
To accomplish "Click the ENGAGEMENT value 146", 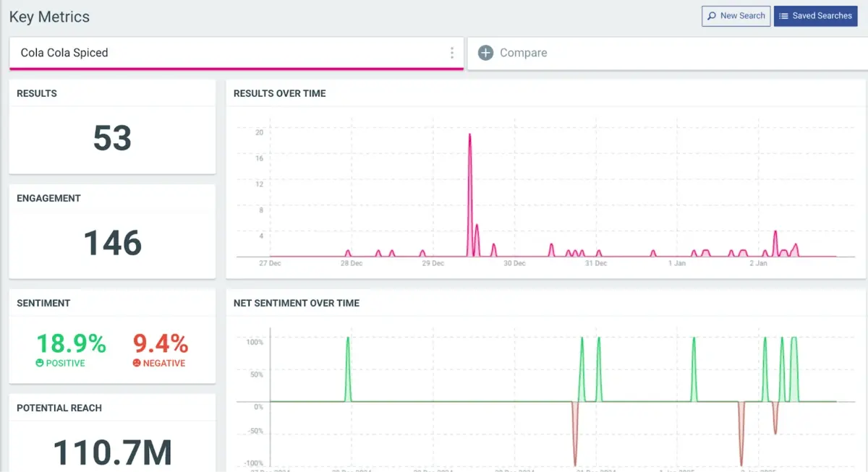I will coord(112,244).
